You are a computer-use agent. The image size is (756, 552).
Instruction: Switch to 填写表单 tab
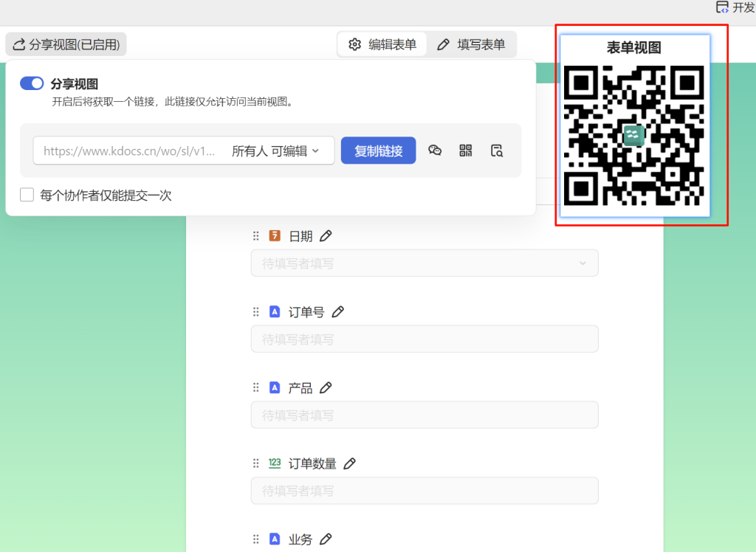[x=471, y=44]
